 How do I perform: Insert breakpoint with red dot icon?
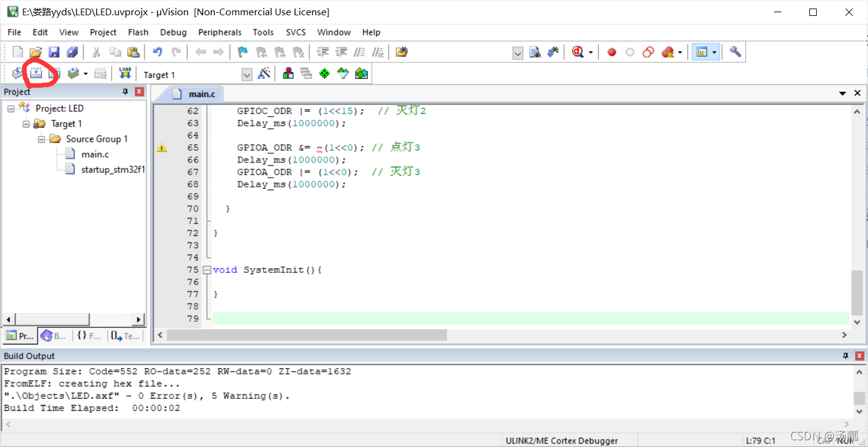click(x=612, y=53)
